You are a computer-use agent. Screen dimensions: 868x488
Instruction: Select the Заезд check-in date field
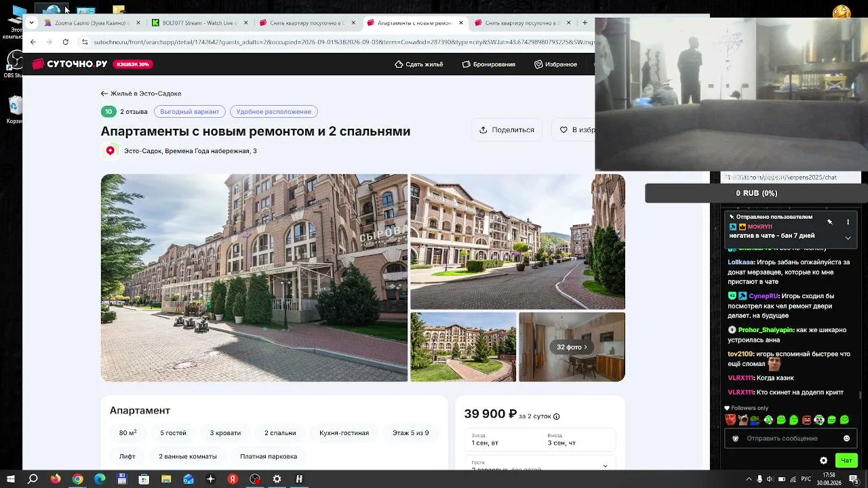[x=502, y=439]
